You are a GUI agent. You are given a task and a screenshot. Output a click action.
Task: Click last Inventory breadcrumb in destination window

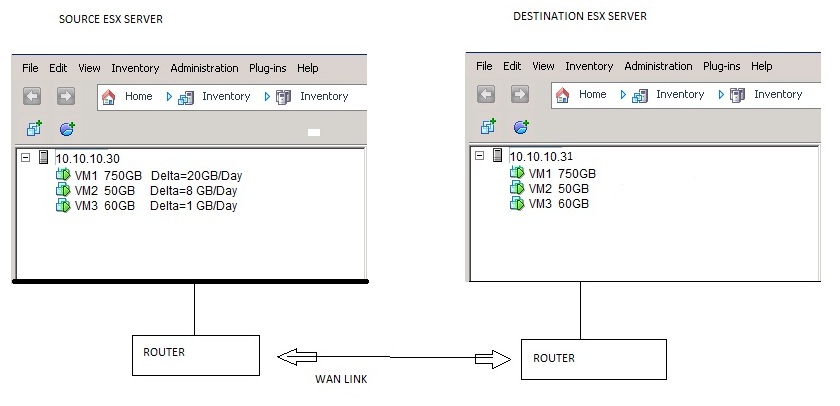tap(778, 94)
